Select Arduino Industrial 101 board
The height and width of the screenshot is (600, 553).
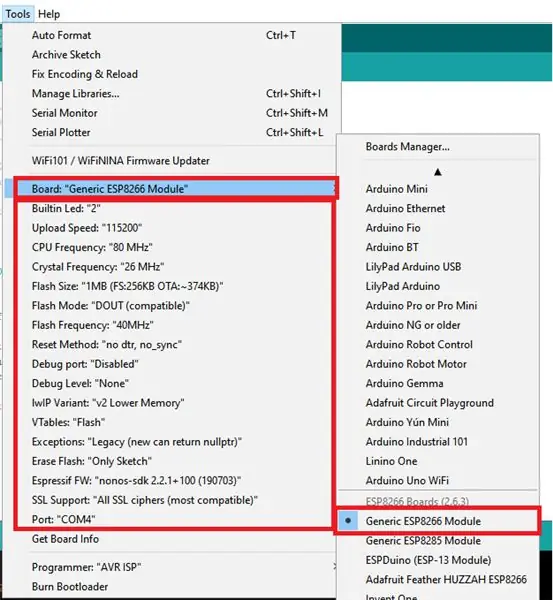(x=438, y=442)
